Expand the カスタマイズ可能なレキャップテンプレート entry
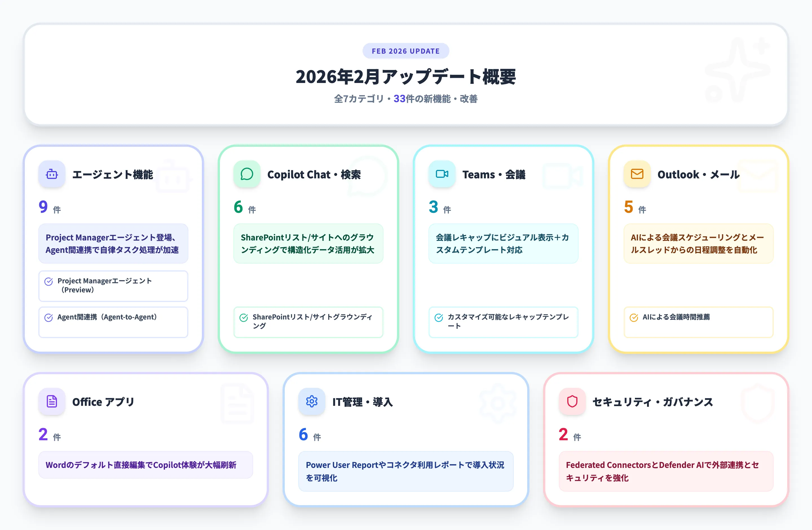The image size is (812, 530). tap(502, 322)
